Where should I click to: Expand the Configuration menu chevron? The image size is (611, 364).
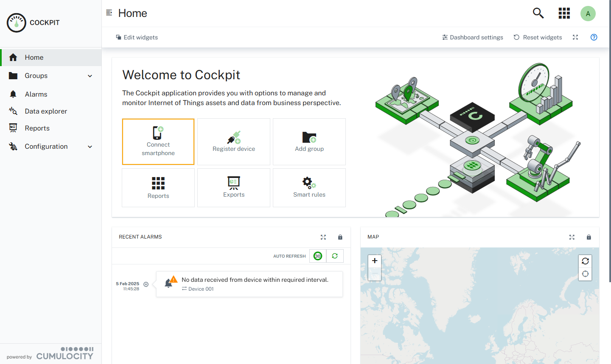(x=90, y=147)
